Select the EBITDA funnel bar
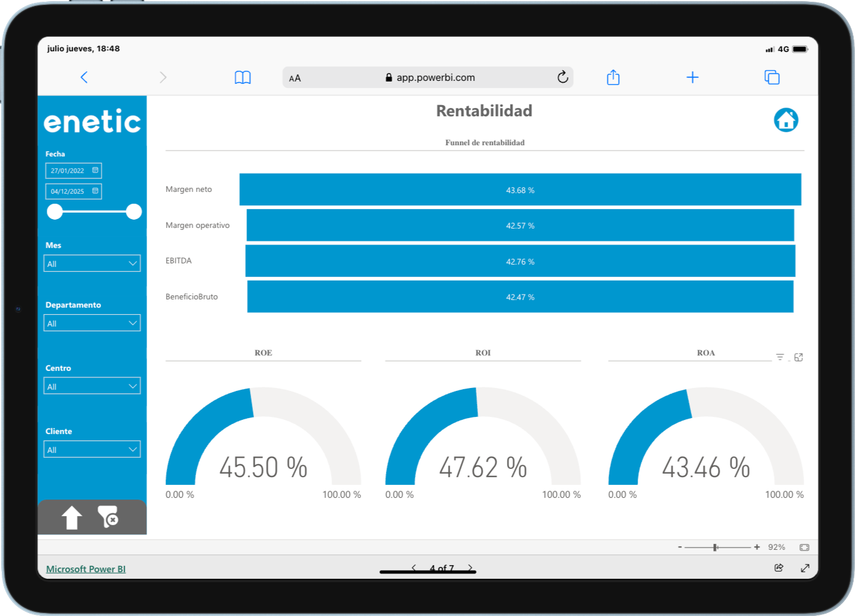This screenshot has height=616, width=855. pos(520,261)
